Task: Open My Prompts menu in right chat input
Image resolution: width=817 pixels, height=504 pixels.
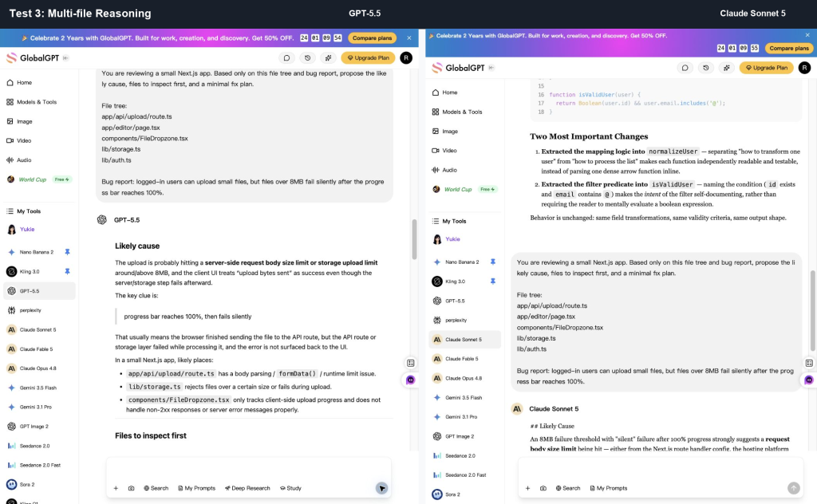Action: pyautogui.click(x=609, y=488)
